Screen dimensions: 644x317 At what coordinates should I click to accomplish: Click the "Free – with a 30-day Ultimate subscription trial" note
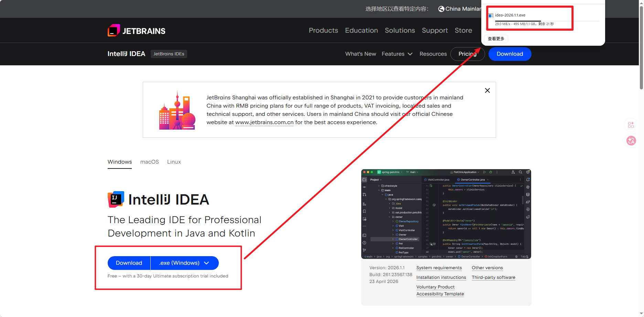pos(168,276)
